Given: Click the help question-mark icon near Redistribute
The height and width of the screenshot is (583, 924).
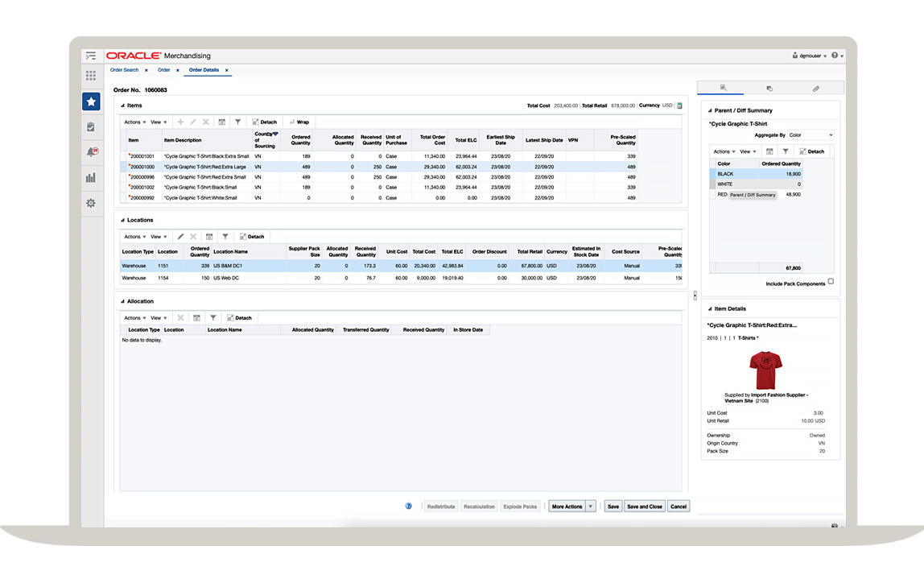Looking at the screenshot, I should coord(408,506).
